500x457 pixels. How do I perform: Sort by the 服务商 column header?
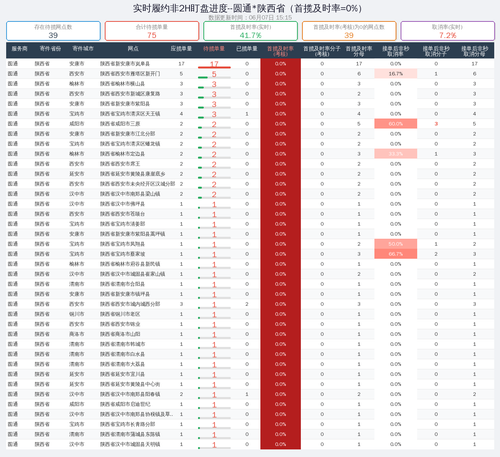[19, 49]
